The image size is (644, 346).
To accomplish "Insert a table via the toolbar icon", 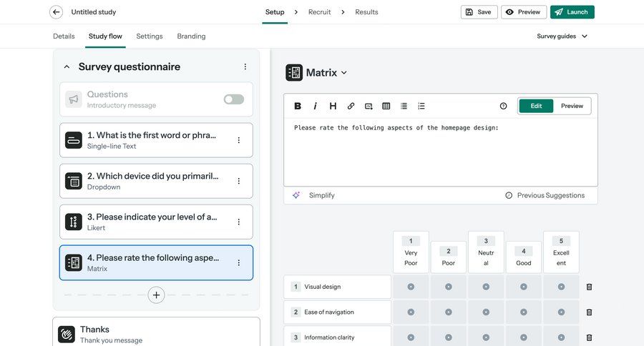I will coord(386,106).
